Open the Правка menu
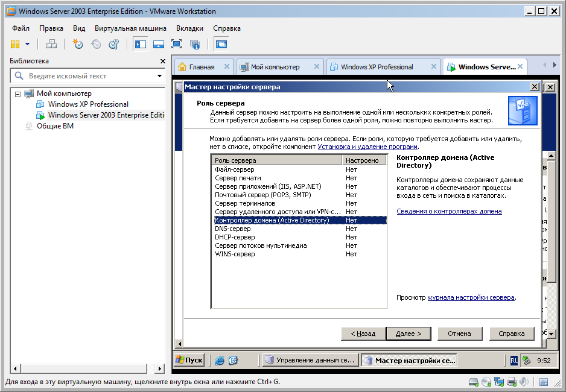This screenshot has width=566, height=392. click(x=51, y=28)
